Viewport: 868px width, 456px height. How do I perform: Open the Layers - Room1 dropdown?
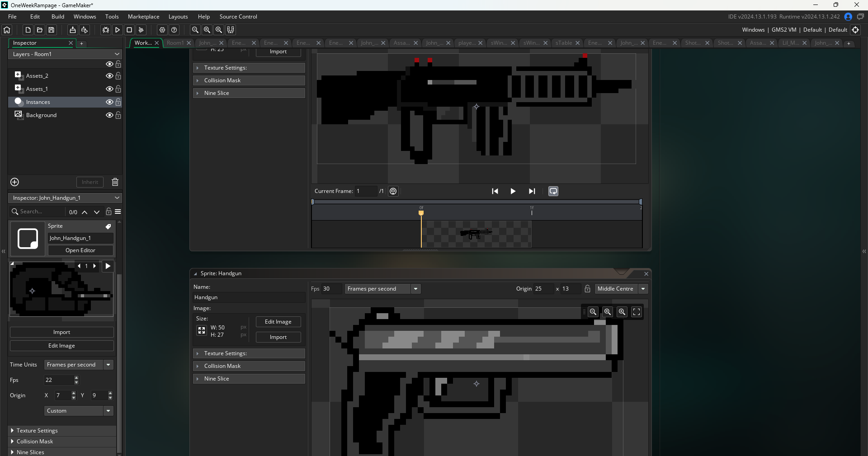pyautogui.click(x=65, y=54)
